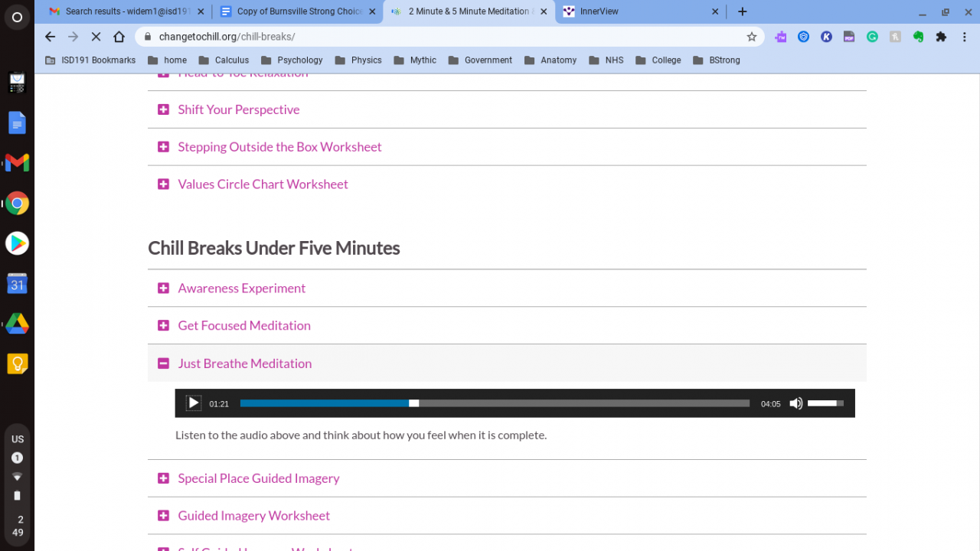Adjust the audio volume slider
Image resolution: width=980 pixels, height=551 pixels.
tap(825, 403)
